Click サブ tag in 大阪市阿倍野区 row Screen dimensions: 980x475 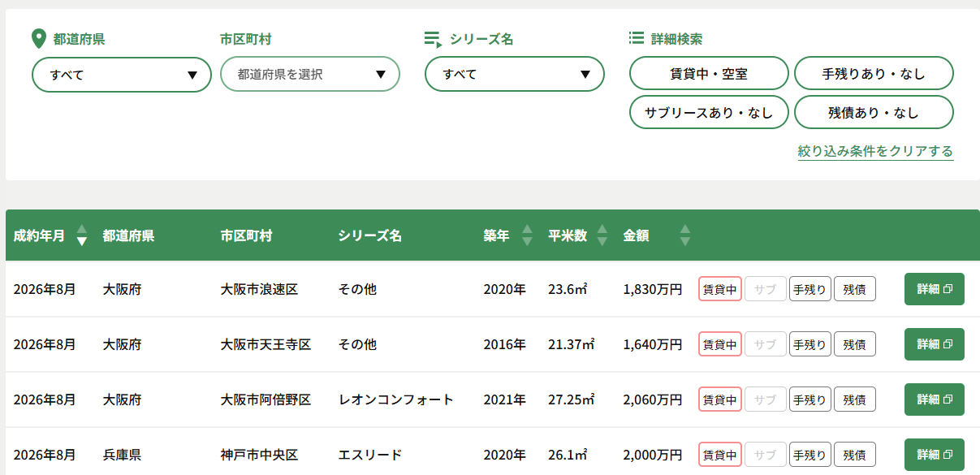pyautogui.click(x=765, y=399)
